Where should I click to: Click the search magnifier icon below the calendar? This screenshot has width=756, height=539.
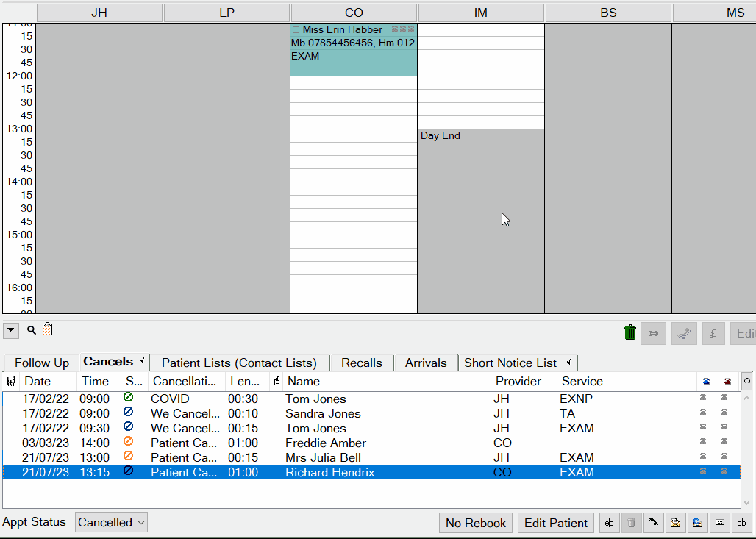pyautogui.click(x=31, y=329)
